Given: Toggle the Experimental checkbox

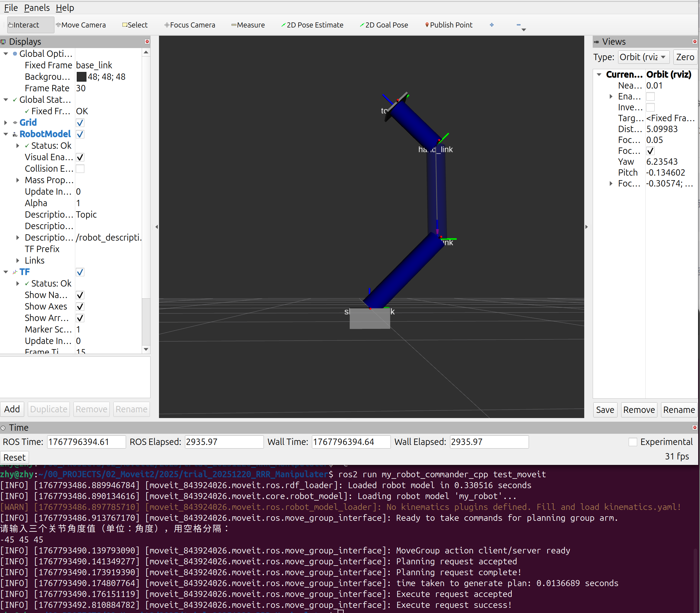Looking at the screenshot, I should 633,442.
